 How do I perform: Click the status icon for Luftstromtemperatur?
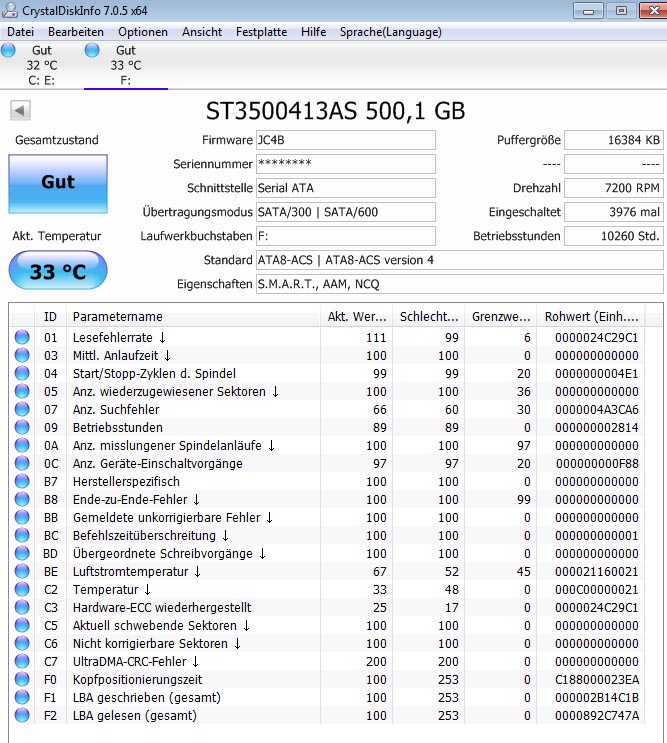tap(22, 571)
